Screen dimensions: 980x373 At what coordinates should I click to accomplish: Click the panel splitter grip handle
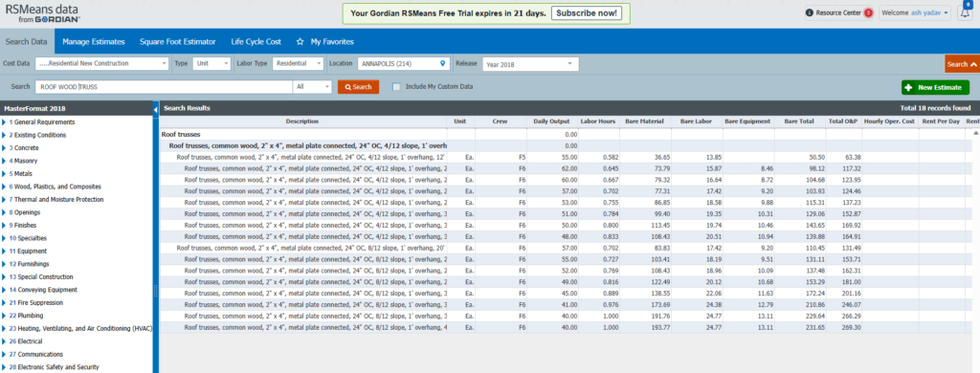(156, 292)
